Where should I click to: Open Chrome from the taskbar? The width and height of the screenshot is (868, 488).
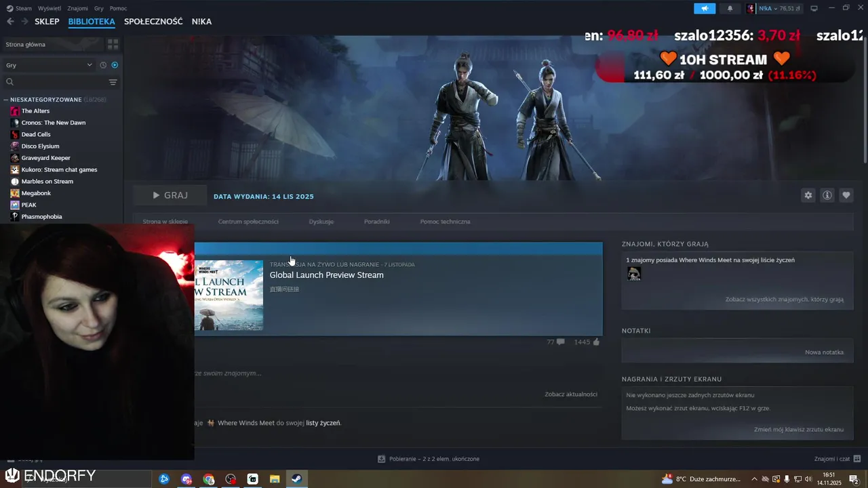[208, 479]
